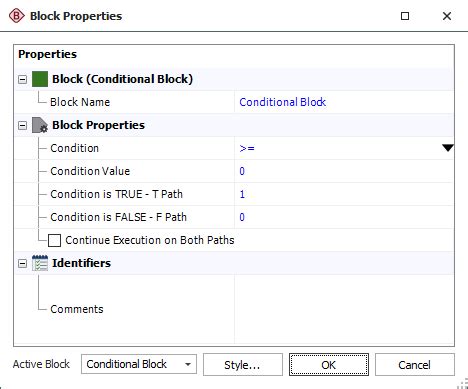The width and height of the screenshot is (468, 389).
Task: Click the BlockSim app icon in title bar
Action: (x=16, y=16)
